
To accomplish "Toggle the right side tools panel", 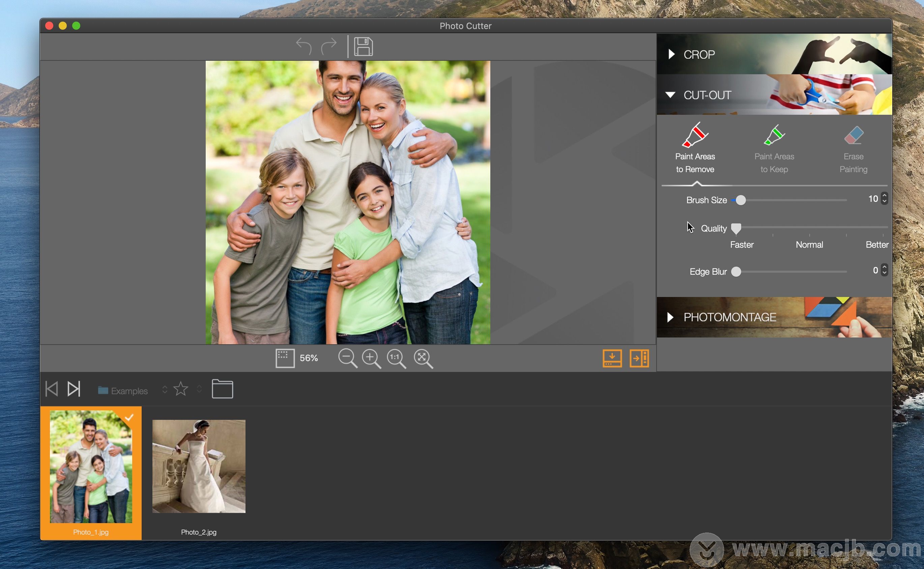I will 639,358.
